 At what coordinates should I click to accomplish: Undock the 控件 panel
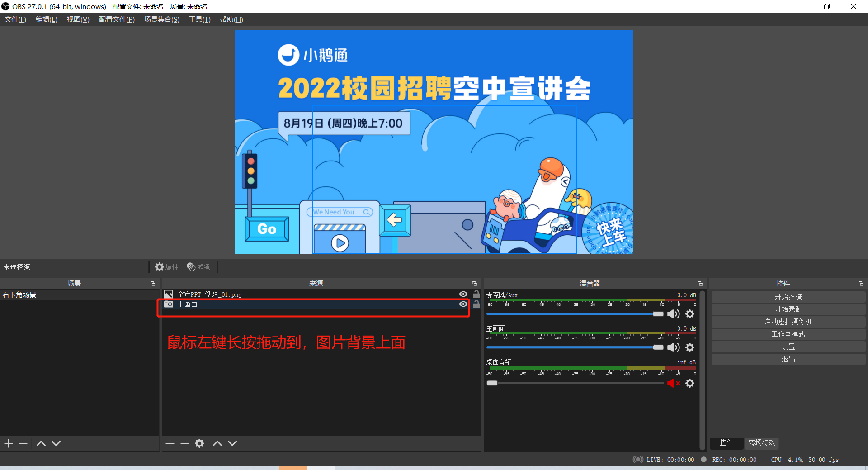point(861,284)
